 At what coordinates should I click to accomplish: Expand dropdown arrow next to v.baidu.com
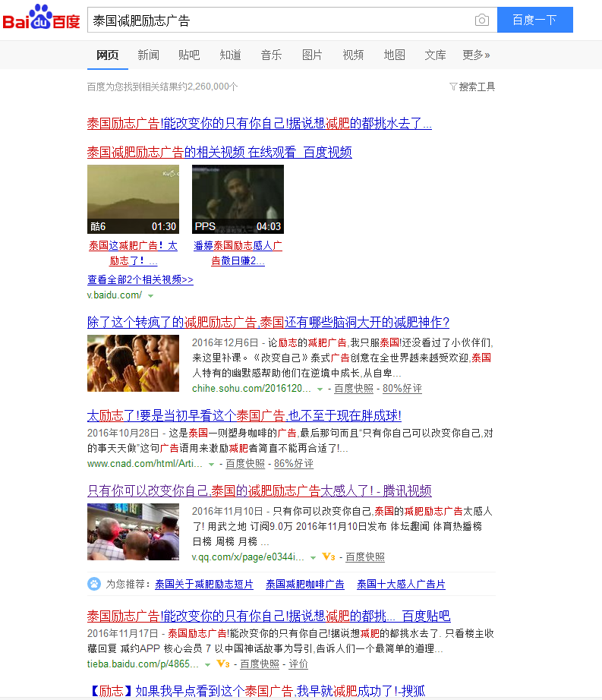click(x=151, y=295)
